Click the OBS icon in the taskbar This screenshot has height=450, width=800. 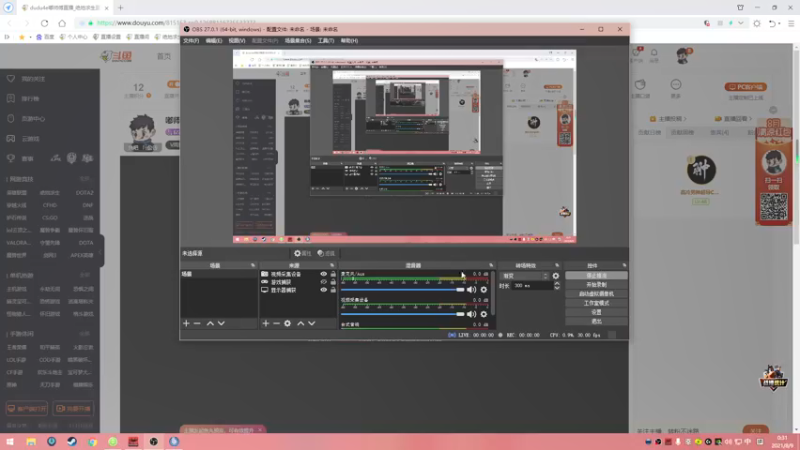pyautogui.click(x=154, y=442)
